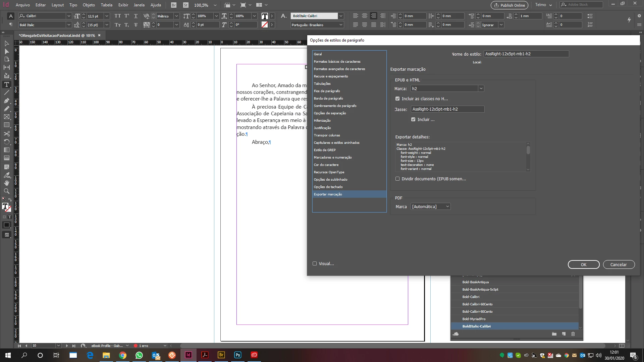Viewport: 644px width, 362px height.
Task: Select the Pen tool
Action: pos(6,101)
